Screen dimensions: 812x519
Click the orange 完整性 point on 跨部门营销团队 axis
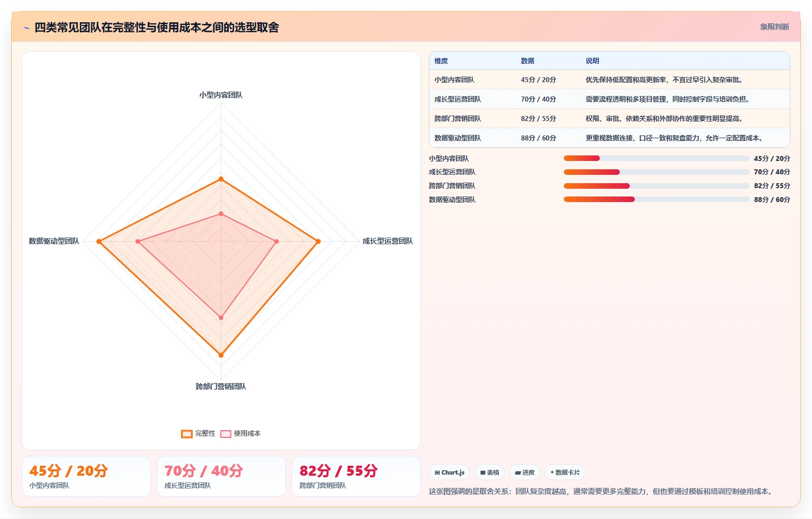pos(221,355)
